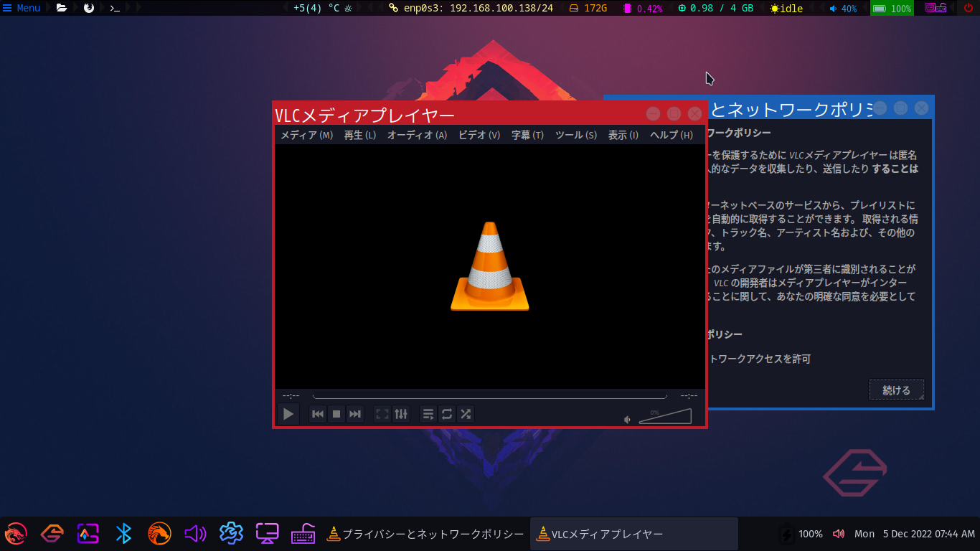Open the top panel Menu button

[x=22, y=8]
